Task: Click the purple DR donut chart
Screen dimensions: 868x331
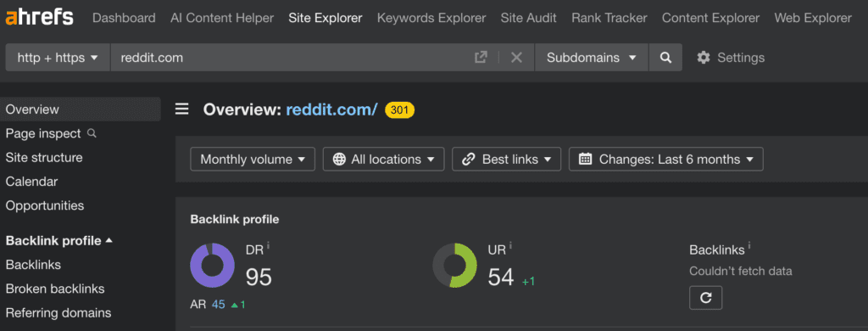Action: tap(213, 265)
